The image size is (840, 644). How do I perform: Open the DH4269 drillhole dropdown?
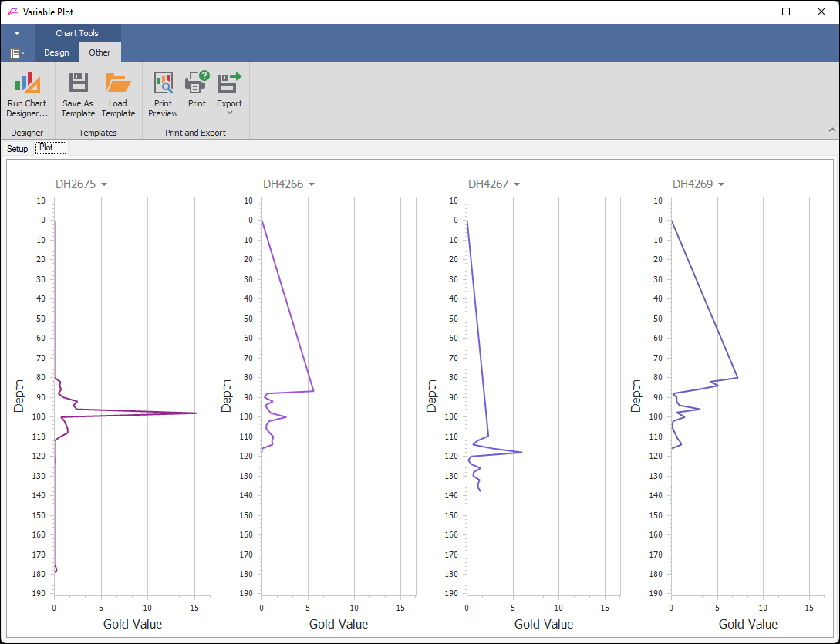tap(721, 184)
